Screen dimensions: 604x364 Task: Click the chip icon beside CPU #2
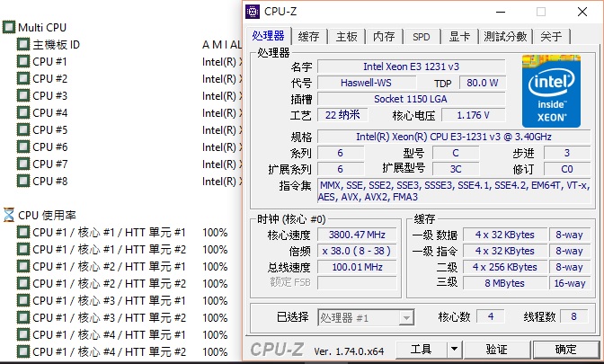coord(23,78)
